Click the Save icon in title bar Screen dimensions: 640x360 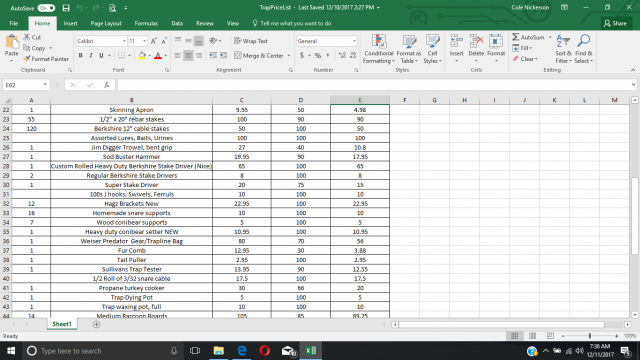click(x=66, y=8)
